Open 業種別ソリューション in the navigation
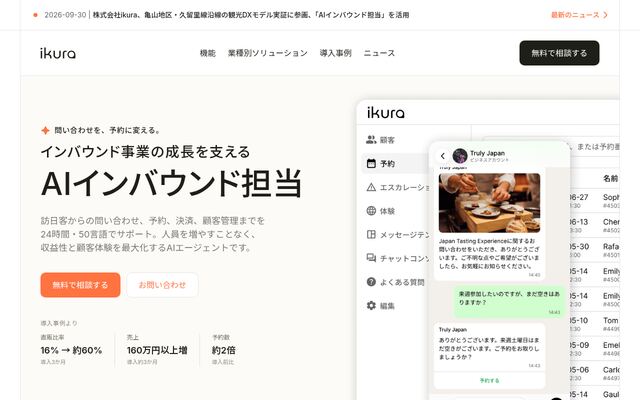 click(x=268, y=53)
